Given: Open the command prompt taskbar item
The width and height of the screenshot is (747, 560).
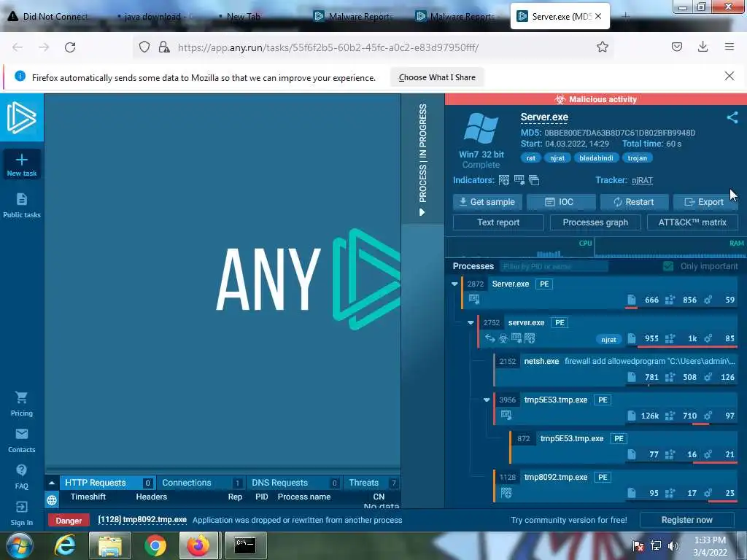Looking at the screenshot, I should click(x=245, y=545).
